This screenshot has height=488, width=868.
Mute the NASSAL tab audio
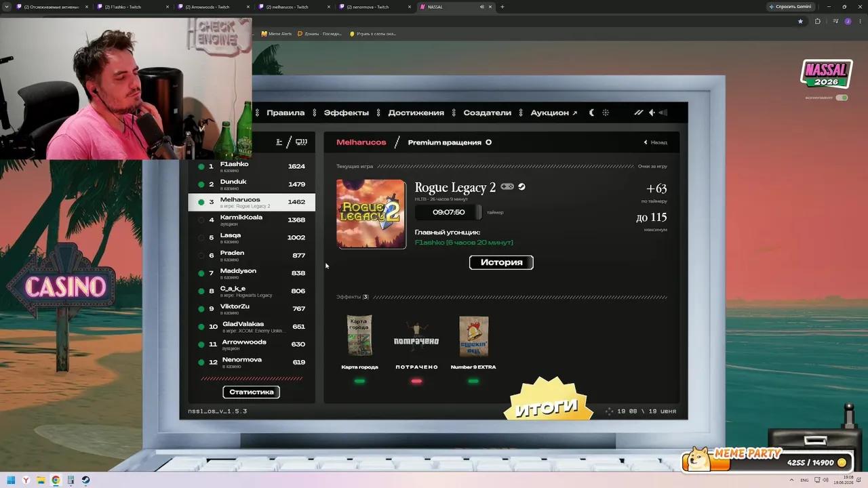click(482, 7)
